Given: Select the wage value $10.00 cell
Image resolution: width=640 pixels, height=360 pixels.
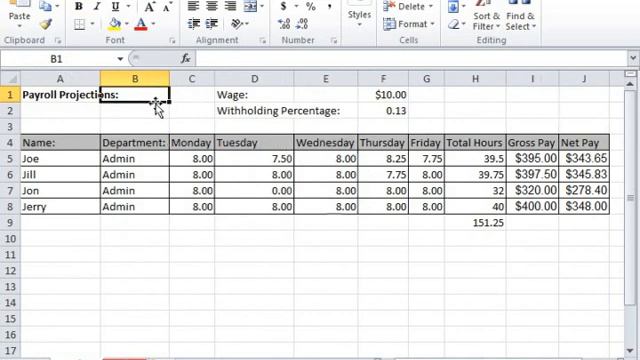Looking at the screenshot, I should pyautogui.click(x=383, y=95).
